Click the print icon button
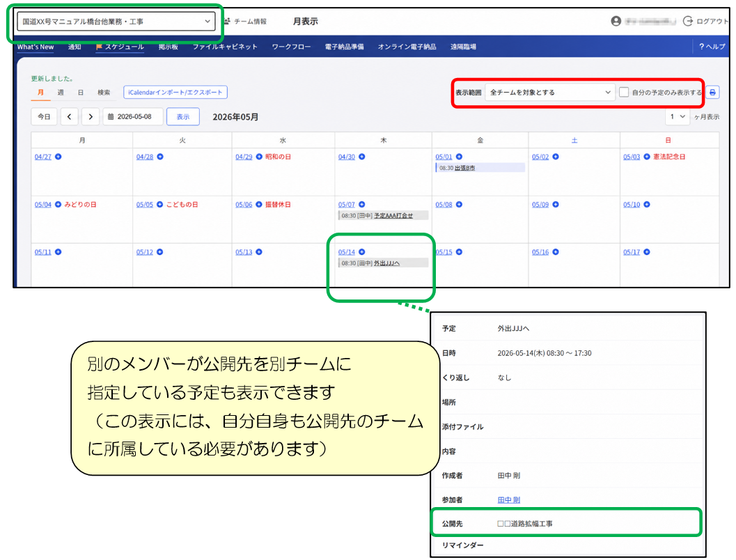 (x=712, y=93)
